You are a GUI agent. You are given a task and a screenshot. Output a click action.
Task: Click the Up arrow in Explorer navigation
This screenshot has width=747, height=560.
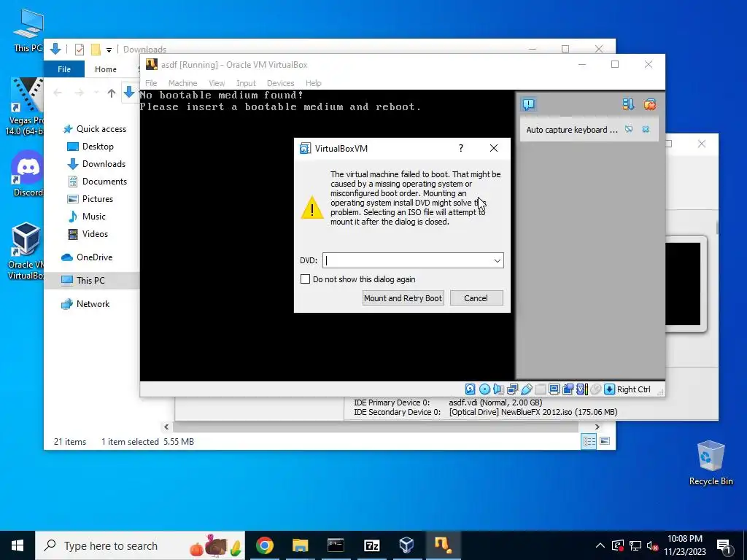coord(112,93)
